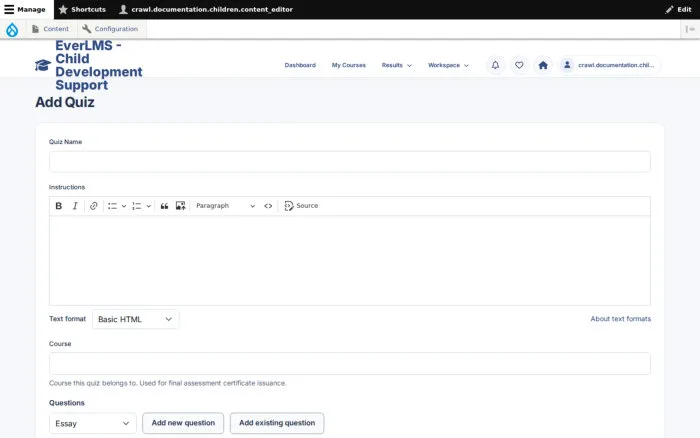Screen dimensions: 700x438
Task: Click the graduation cap site logo
Action: tap(43, 65)
